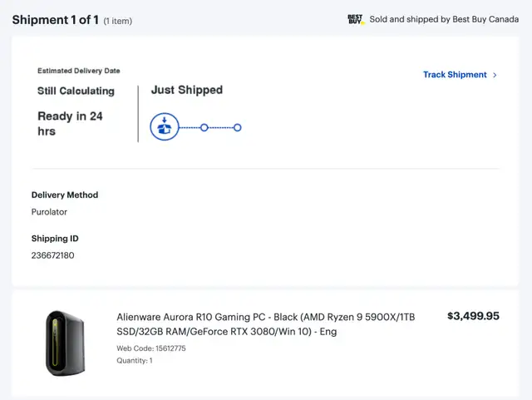Open the Alienware Aurora R10 Gaming PC title

[x=266, y=324]
